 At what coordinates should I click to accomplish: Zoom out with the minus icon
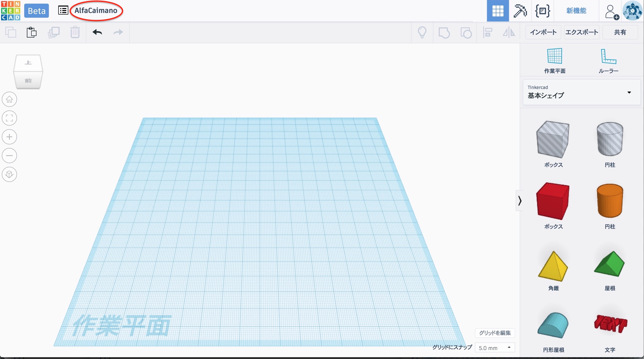[x=9, y=156]
